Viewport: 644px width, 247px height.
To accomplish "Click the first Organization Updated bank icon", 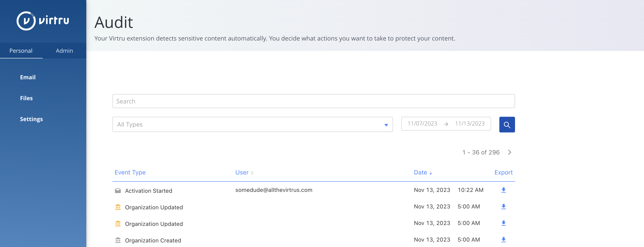I will (117, 207).
